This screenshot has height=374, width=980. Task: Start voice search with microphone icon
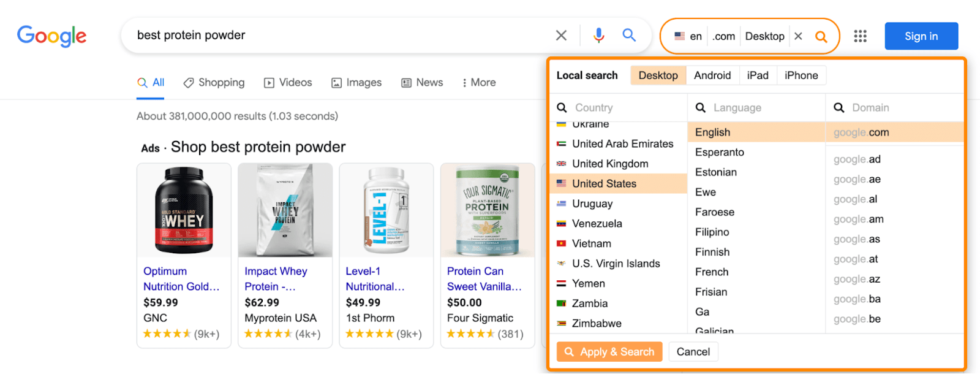598,36
